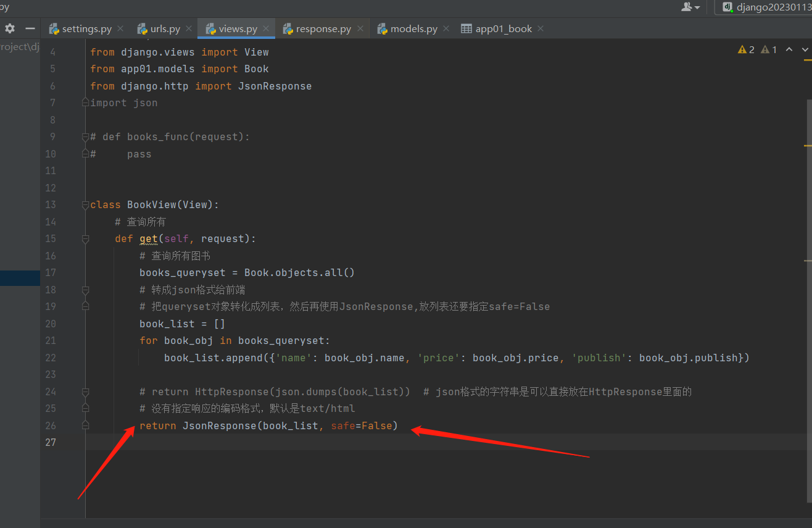The height and width of the screenshot is (528, 812).
Task: Toggle the fold end marker at line 19
Action: tap(86, 306)
